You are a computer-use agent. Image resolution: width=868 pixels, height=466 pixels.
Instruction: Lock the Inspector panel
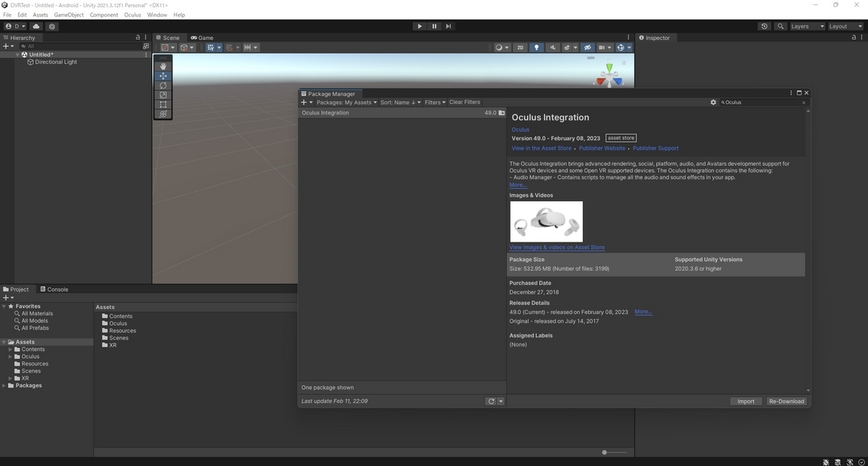[x=854, y=38]
